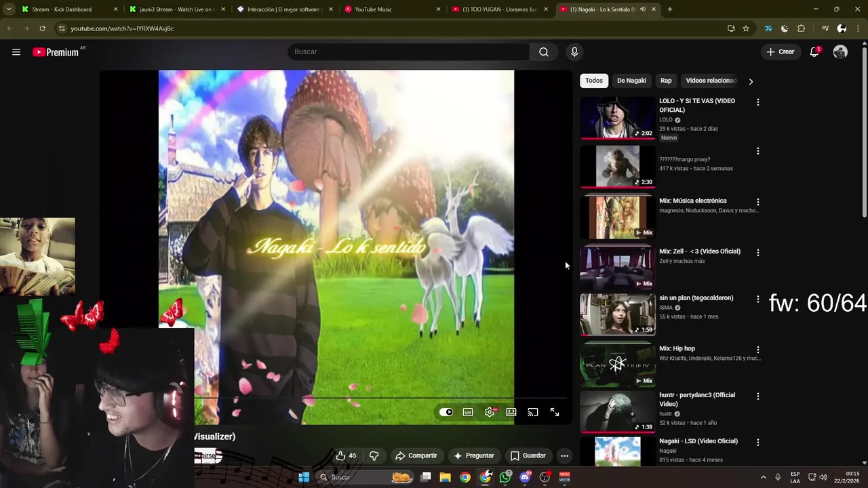868x488 pixels.
Task: Save video with Guardar button
Action: (528, 455)
